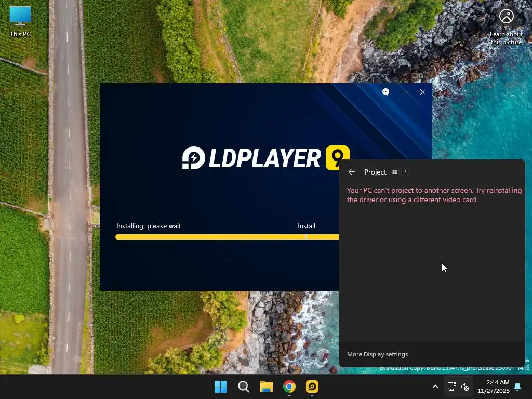The width and height of the screenshot is (532, 399).
Task: Open the muted volume tray icon
Action: (465, 387)
